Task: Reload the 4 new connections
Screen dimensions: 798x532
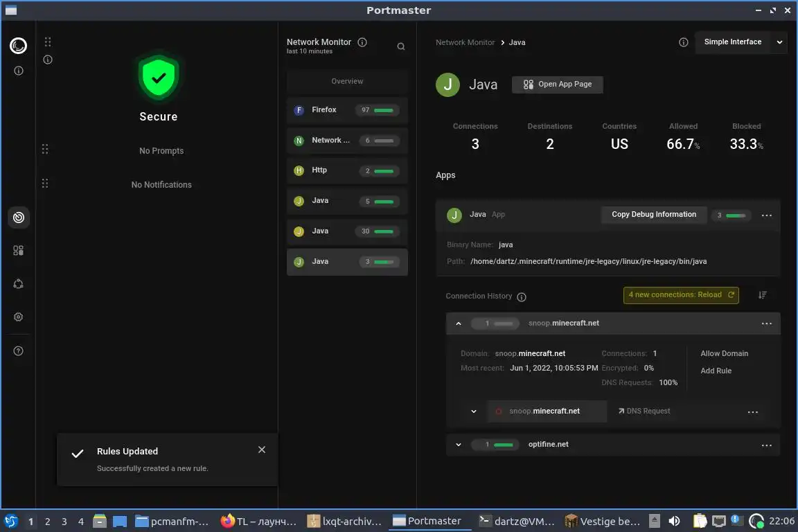Action: tap(681, 295)
